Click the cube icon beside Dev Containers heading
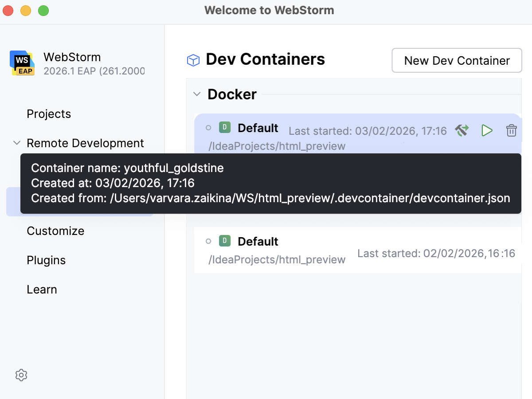The height and width of the screenshot is (399, 532). click(x=193, y=60)
